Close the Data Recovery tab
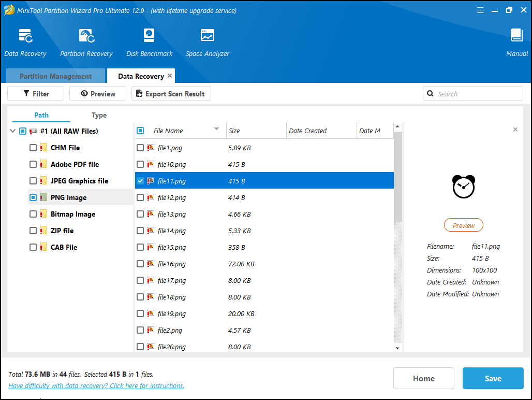 tap(170, 76)
